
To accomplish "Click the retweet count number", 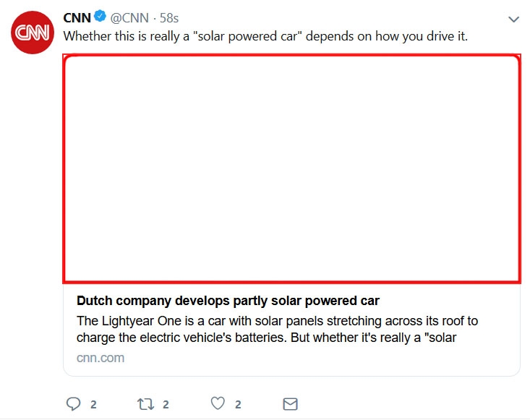I will tap(166, 404).
